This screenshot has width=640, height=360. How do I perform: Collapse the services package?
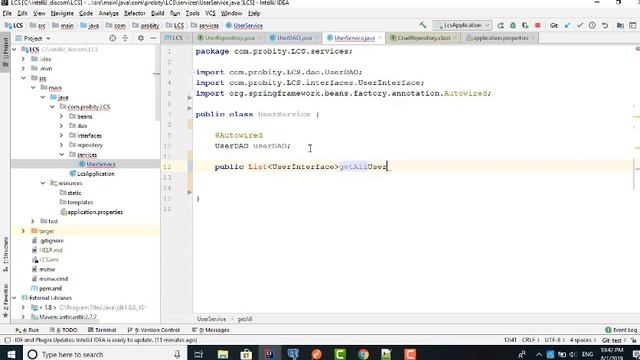[62, 154]
